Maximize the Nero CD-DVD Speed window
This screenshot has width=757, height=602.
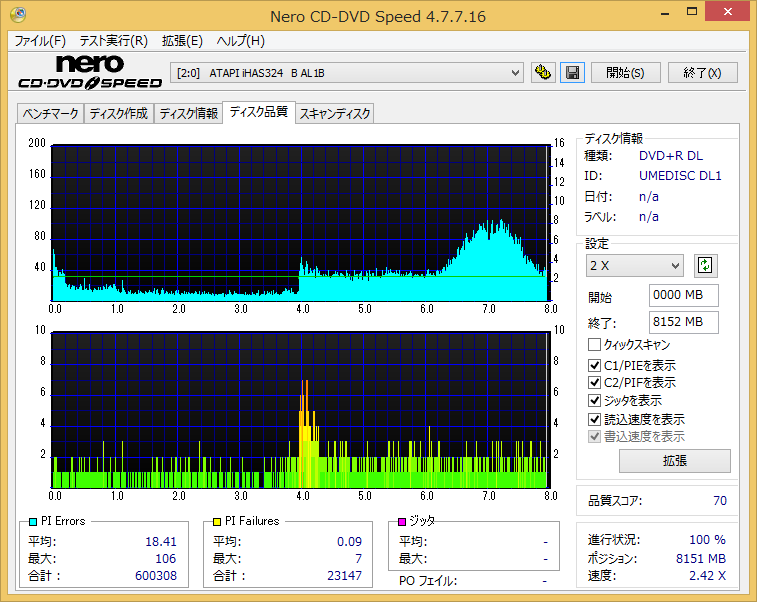click(x=692, y=12)
